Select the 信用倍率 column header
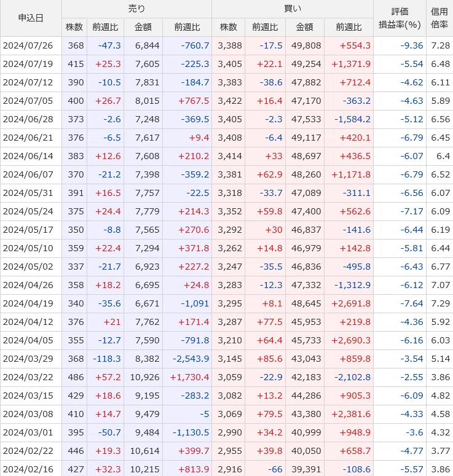 (439, 18)
